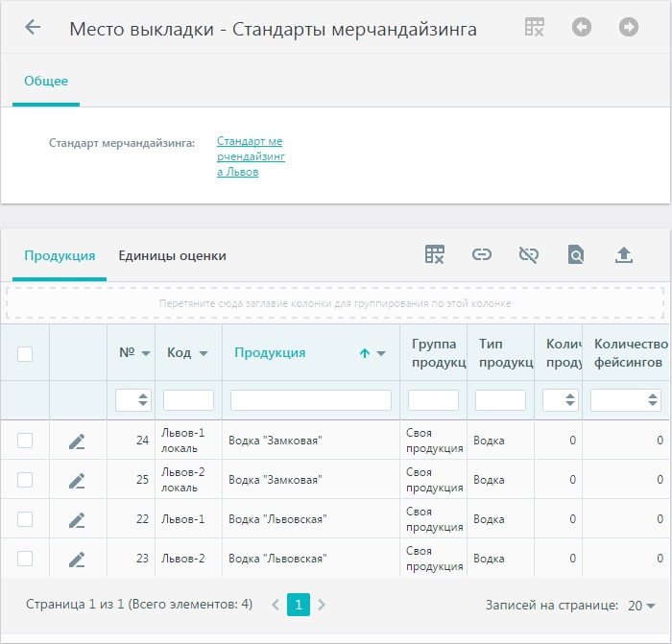Click Количество фейсингов filter spinner
Image resolution: width=672 pixels, height=644 pixels.
pos(653,400)
